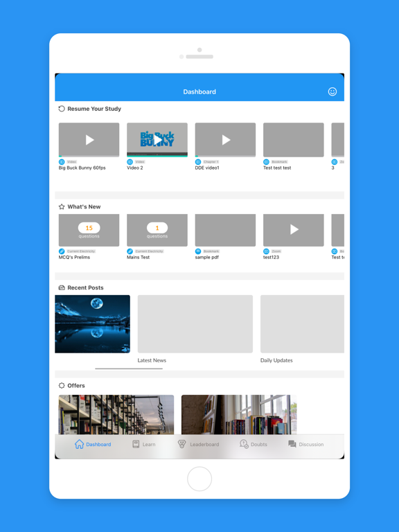Click the Latest News label
Viewport: 399px width, 532px height.
pyautogui.click(x=152, y=360)
